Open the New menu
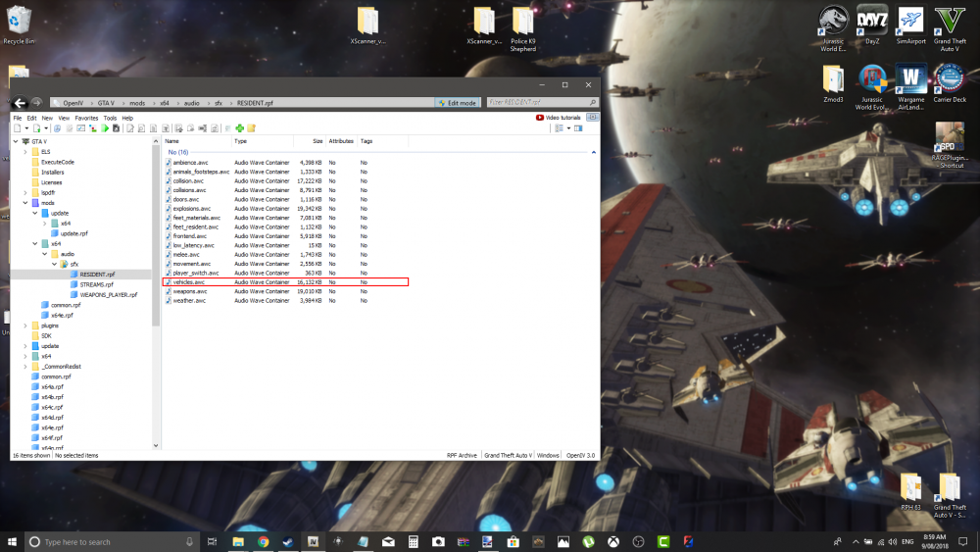 pyautogui.click(x=47, y=118)
